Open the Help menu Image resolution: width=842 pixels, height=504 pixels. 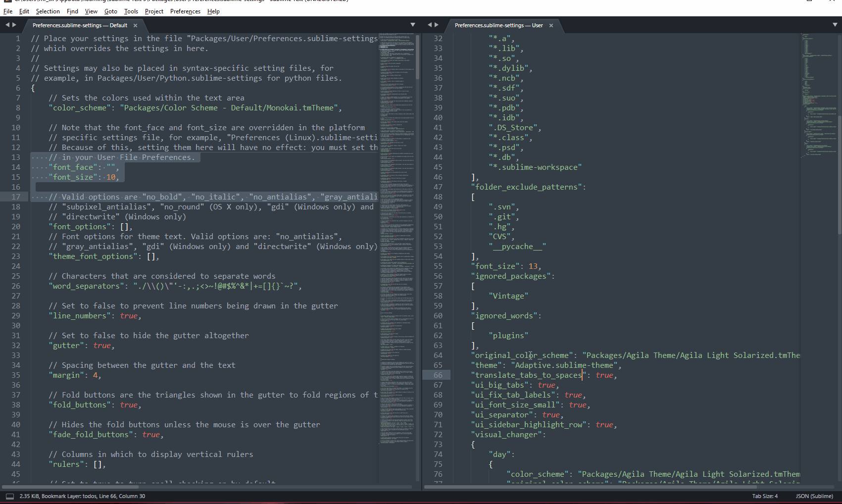[x=213, y=11]
